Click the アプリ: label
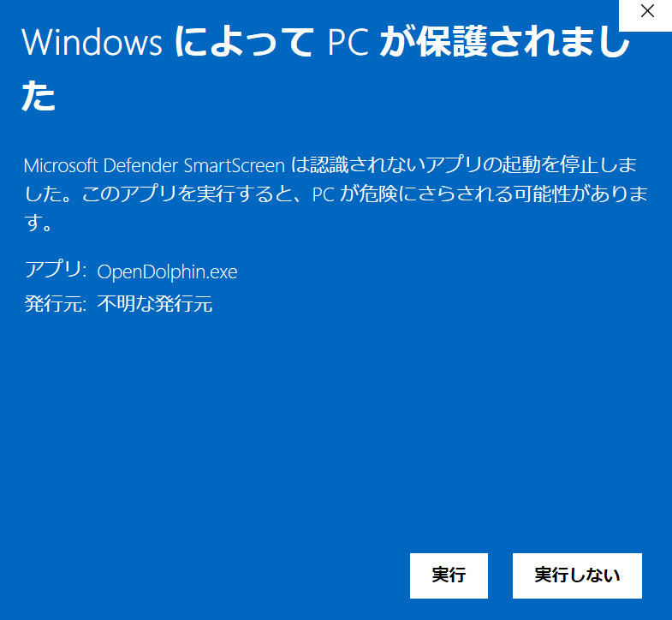672x620 pixels. tap(56, 270)
